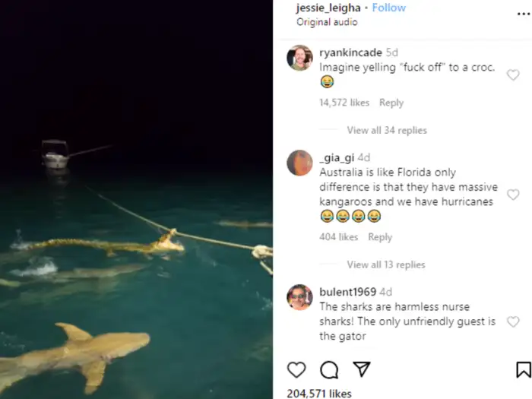Like the post with heart icon

pyautogui.click(x=296, y=370)
